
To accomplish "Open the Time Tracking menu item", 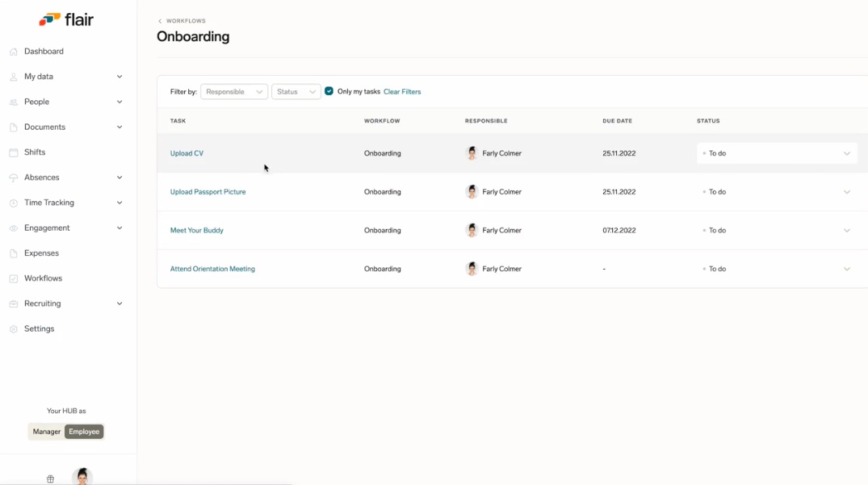I will (x=49, y=203).
